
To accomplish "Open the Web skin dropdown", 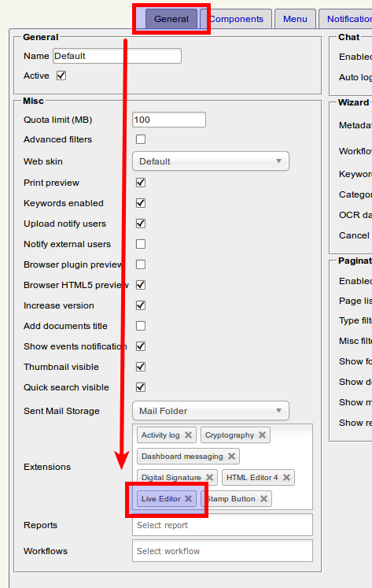I will [x=211, y=161].
